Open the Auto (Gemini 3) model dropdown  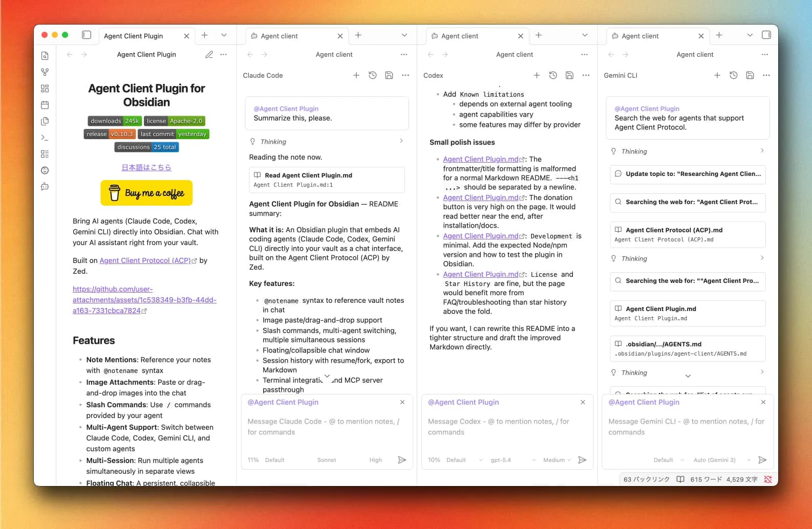pyautogui.click(x=722, y=460)
